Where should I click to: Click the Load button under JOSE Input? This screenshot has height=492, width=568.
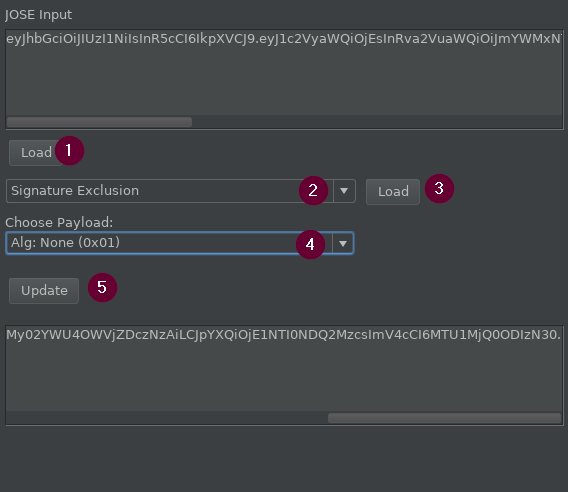point(36,153)
